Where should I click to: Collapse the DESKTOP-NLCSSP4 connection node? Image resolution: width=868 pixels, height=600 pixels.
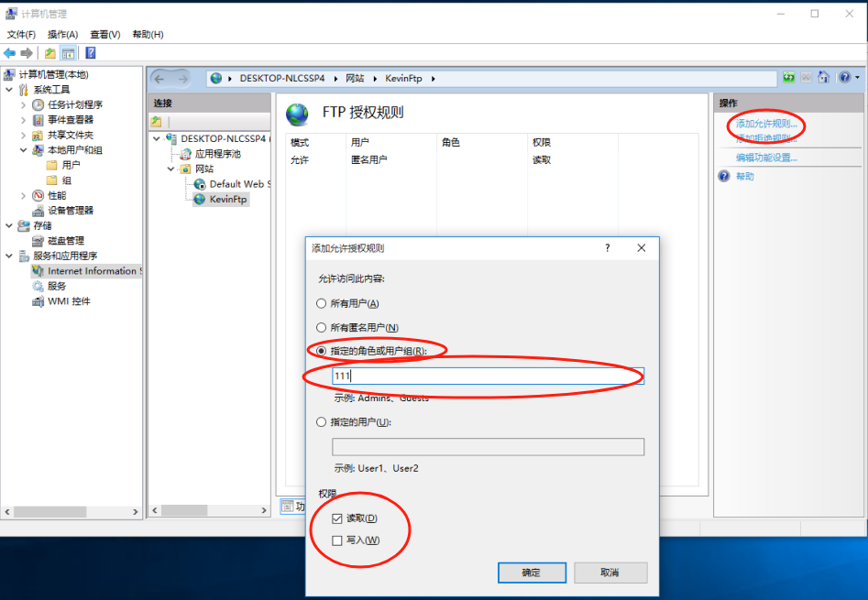point(157,138)
